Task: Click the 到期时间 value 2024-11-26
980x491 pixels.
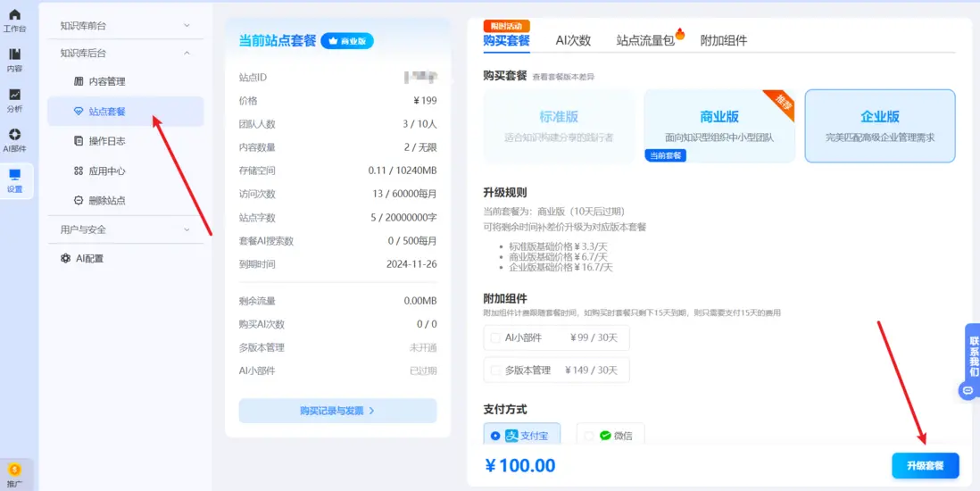Action: point(411,264)
